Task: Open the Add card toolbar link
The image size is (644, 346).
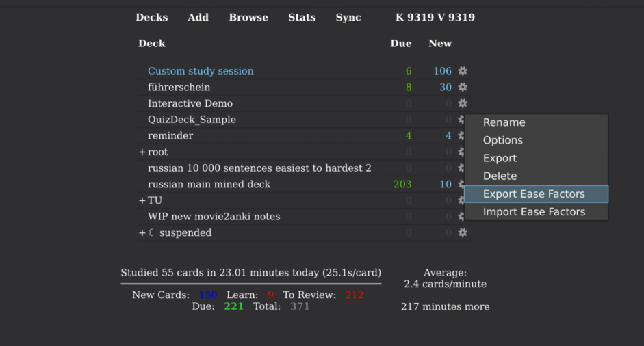Action: pyautogui.click(x=198, y=17)
